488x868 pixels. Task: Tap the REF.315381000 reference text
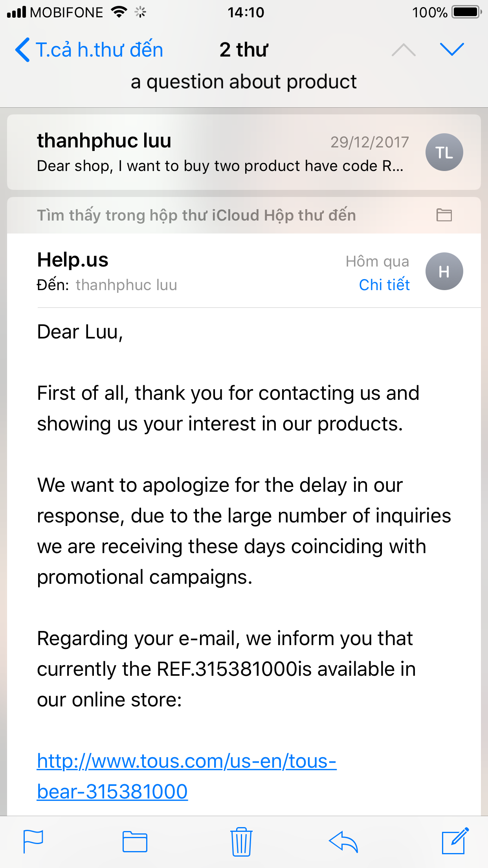point(227,669)
